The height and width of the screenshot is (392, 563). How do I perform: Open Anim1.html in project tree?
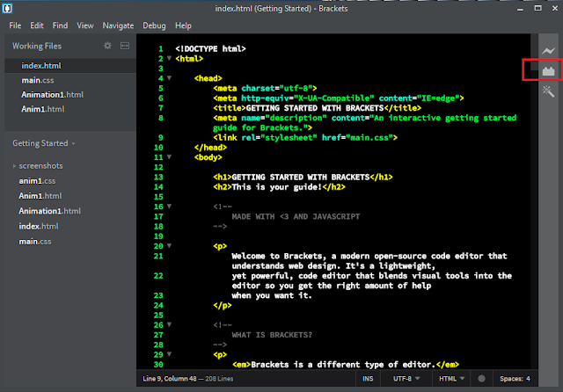[x=40, y=196]
